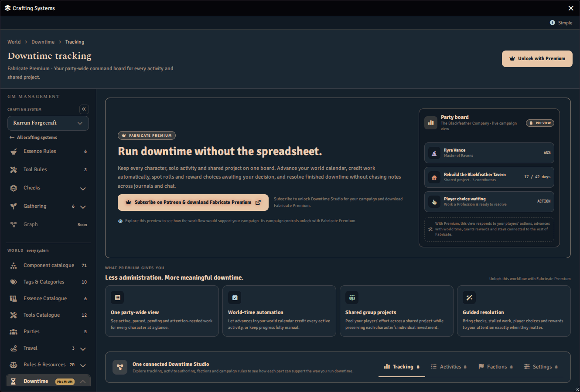Click the Gathering sprout icon
Viewport: 580px width, 392px height.
(14, 206)
